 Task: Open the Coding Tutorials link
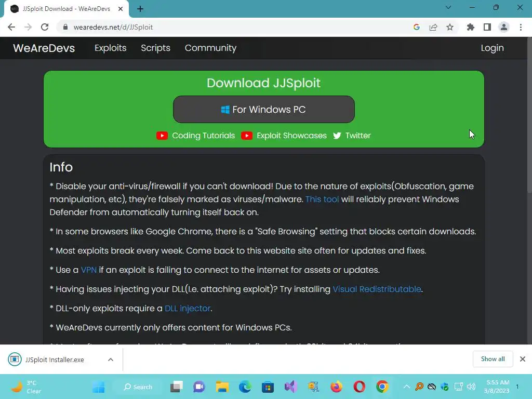[x=203, y=136]
